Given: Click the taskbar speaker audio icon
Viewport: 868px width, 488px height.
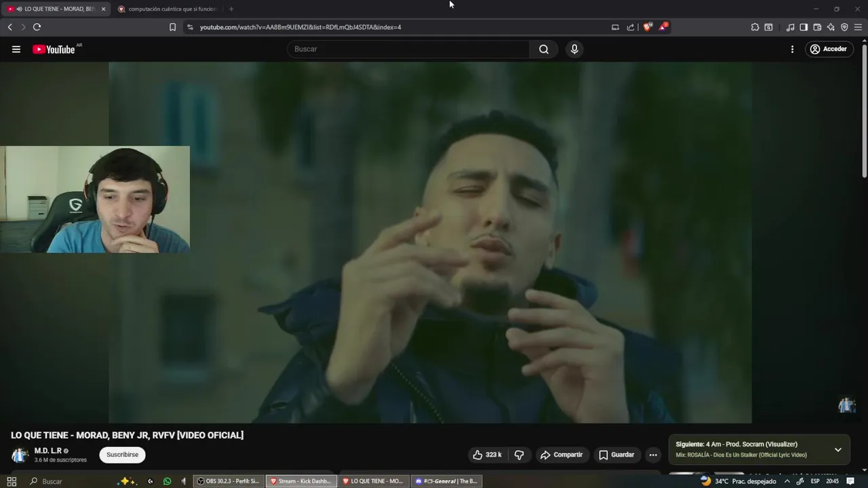Looking at the screenshot, I should click(184, 481).
